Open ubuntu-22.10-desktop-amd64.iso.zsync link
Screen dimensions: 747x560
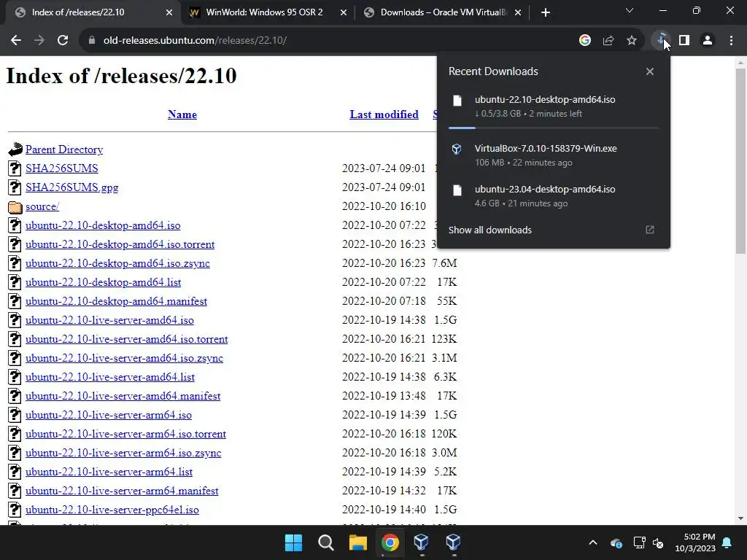pyautogui.click(x=117, y=263)
